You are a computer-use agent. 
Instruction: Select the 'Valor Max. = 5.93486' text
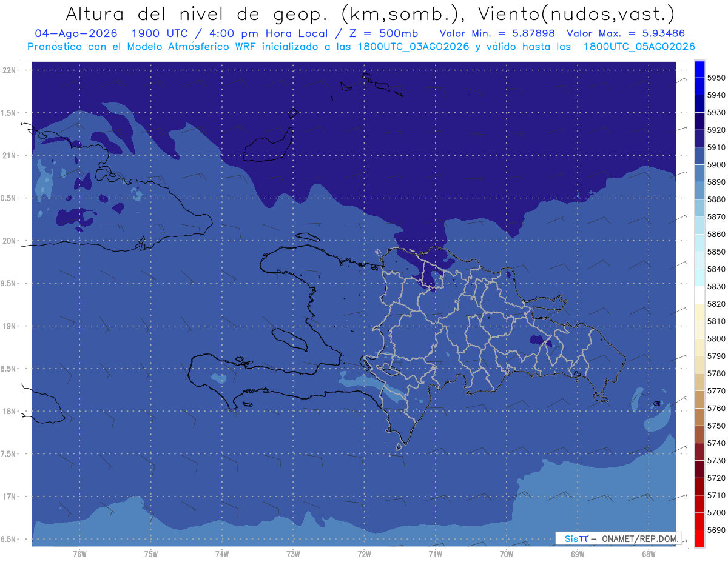(x=627, y=33)
